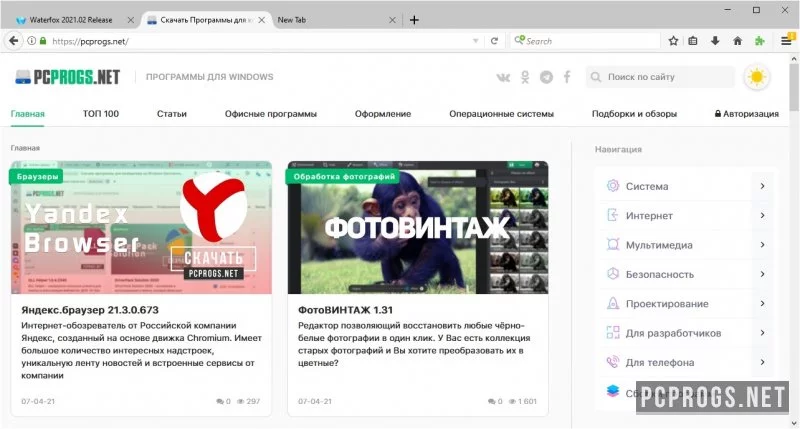
Task: Open the VK social network icon
Action: 503,77
